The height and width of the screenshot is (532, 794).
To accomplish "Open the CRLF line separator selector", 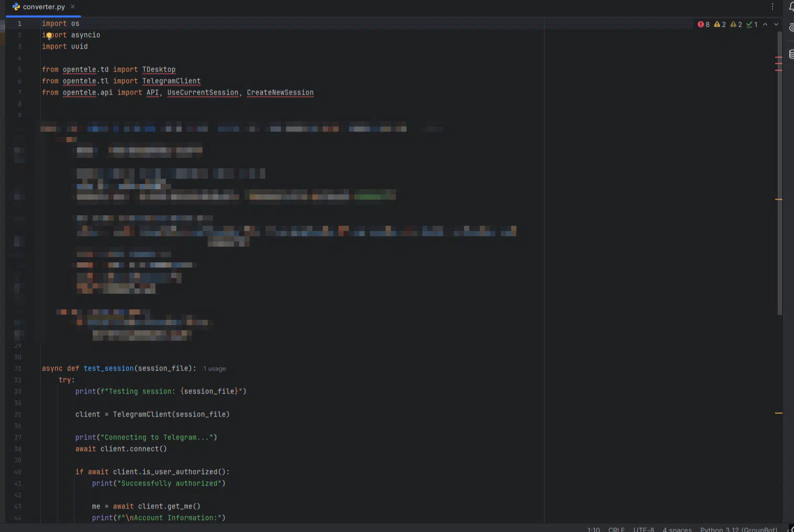I will [x=616, y=529].
